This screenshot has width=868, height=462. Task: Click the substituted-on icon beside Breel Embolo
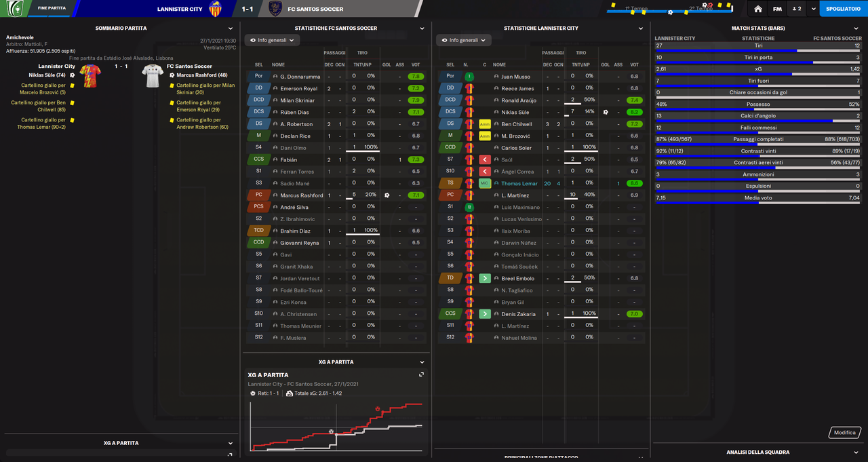click(485, 278)
